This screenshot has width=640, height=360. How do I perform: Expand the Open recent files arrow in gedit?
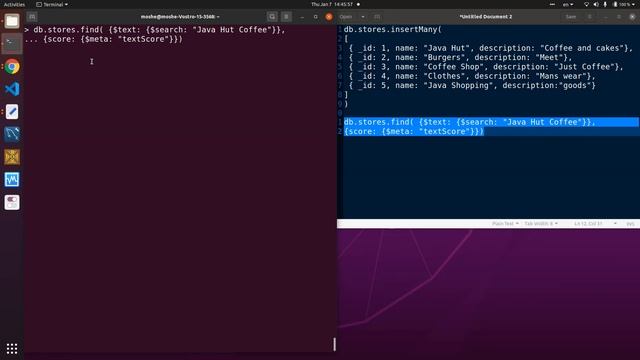[363, 17]
